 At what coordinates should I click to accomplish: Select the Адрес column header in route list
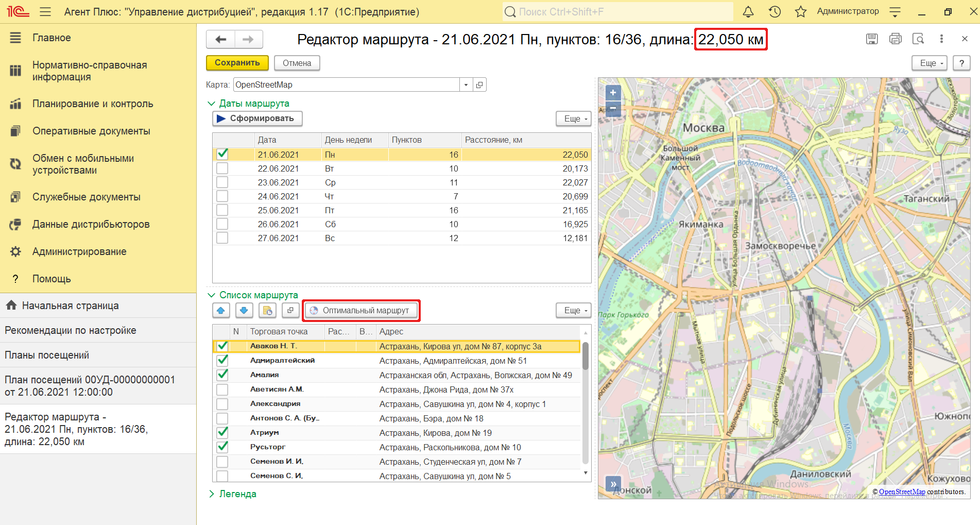tap(477, 331)
